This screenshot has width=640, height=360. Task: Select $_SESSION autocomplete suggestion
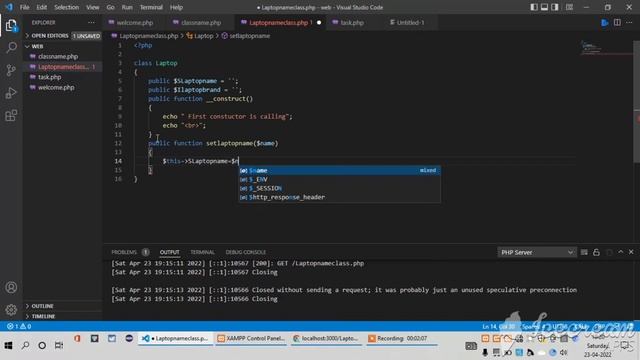[340, 188]
